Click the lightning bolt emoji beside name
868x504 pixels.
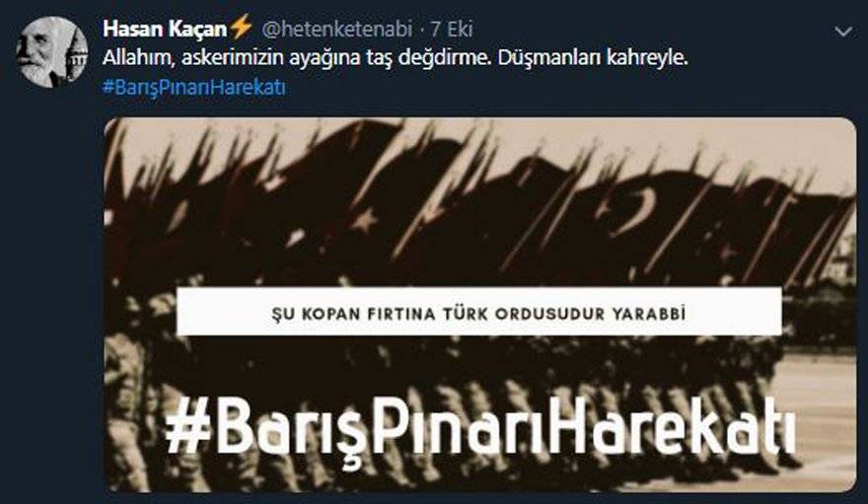tap(241, 28)
